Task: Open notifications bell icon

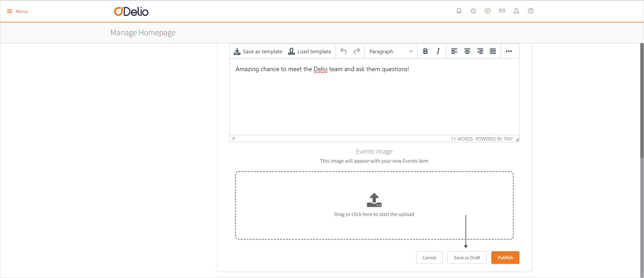Action: tap(459, 11)
